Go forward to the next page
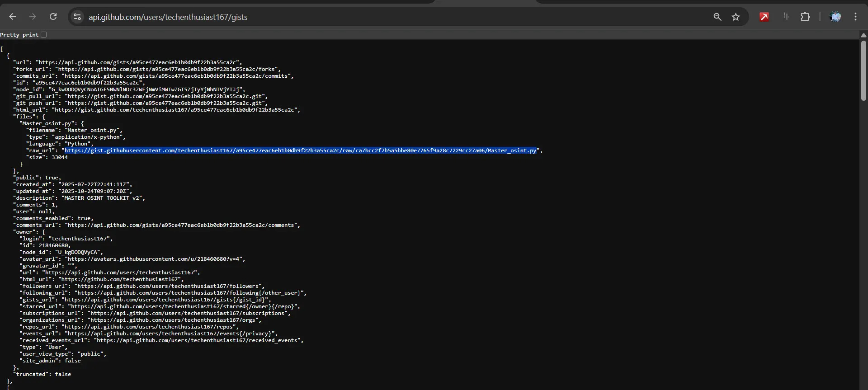This screenshot has width=868, height=390. point(33,17)
